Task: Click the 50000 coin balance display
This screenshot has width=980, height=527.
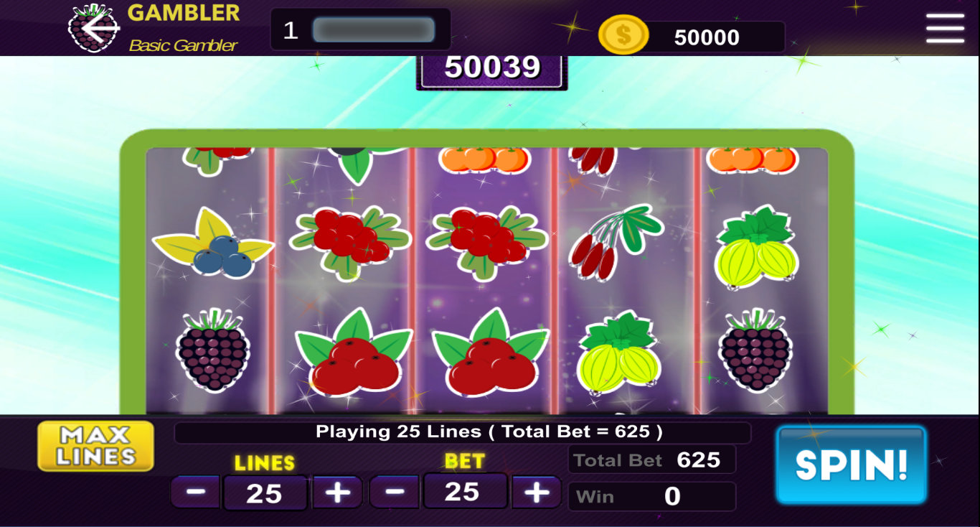Action: 707,37
